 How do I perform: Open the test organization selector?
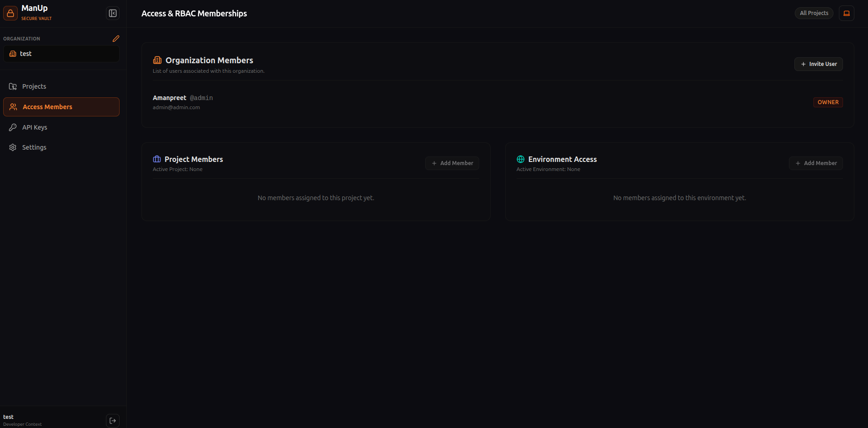[x=61, y=54]
